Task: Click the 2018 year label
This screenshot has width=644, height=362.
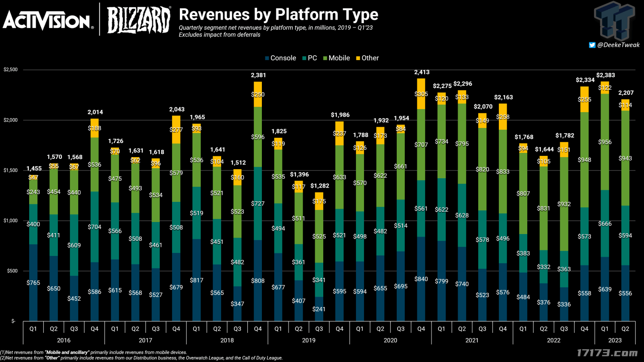Action: (x=227, y=340)
